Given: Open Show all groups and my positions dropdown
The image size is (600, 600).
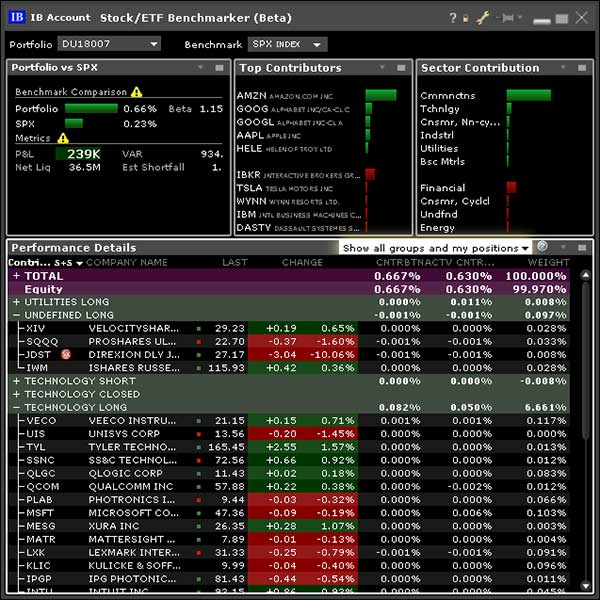Looking at the screenshot, I should 435,248.
